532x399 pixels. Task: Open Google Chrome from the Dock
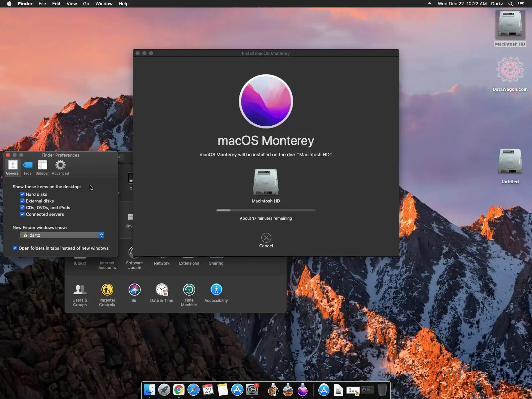click(x=179, y=390)
